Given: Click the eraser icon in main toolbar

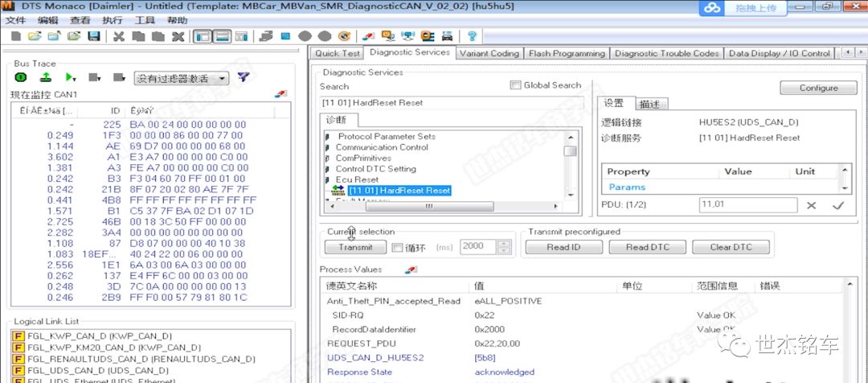Looking at the screenshot, I should 369,36.
